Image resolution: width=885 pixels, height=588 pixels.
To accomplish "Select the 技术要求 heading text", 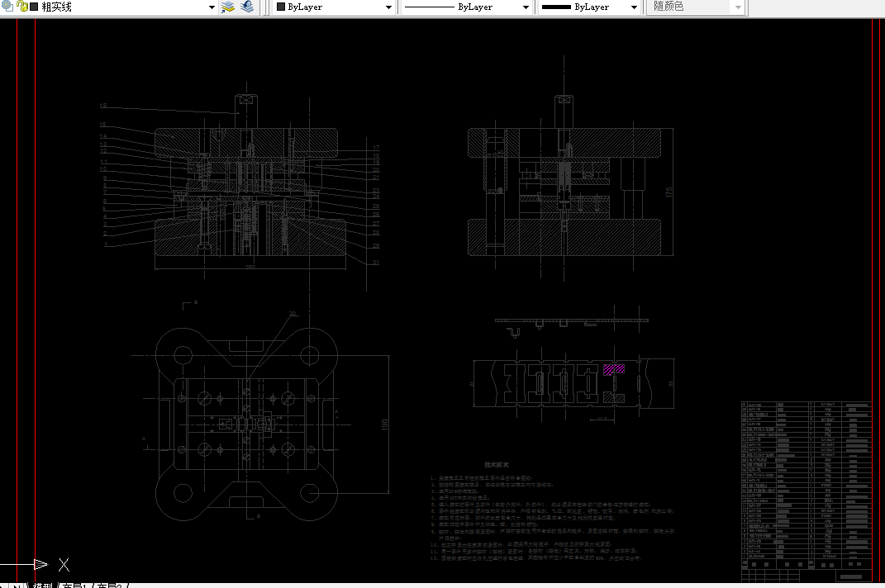I will pyautogui.click(x=497, y=465).
